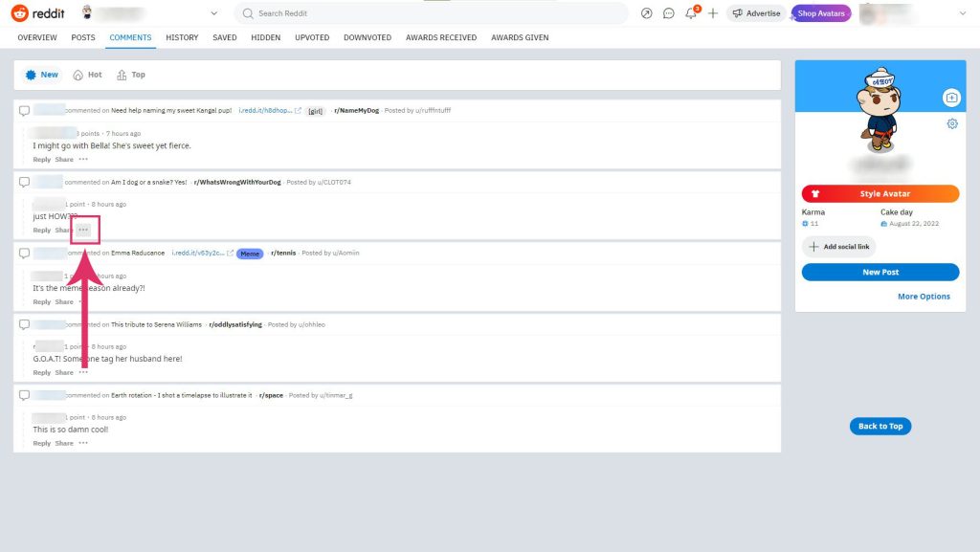
Task: Click the [girl] flair tag
Action: point(316,111)
